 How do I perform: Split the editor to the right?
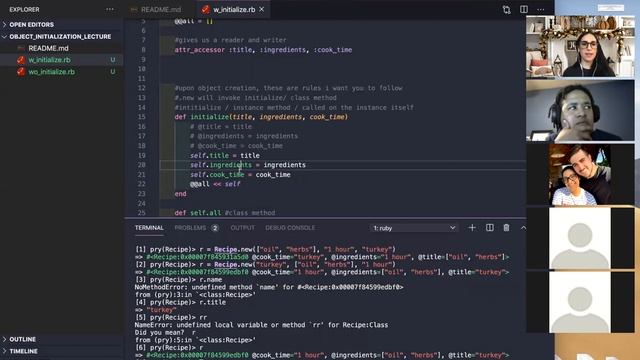524,9
